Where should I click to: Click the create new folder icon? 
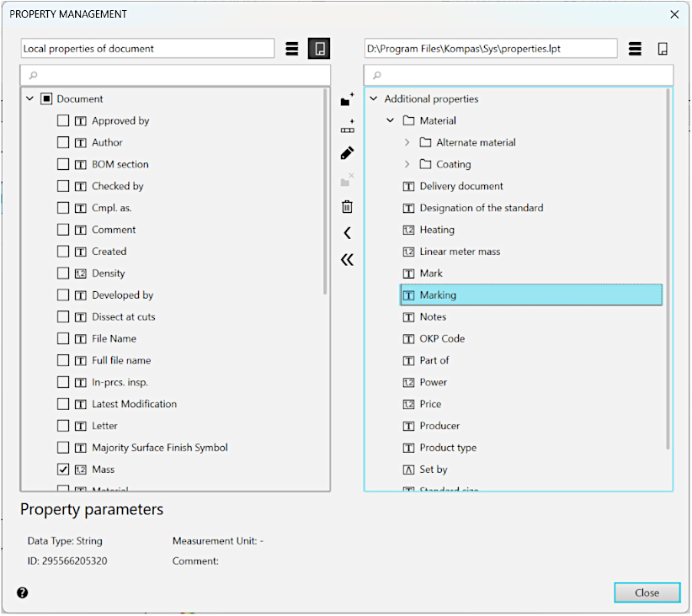click(347, 100)
